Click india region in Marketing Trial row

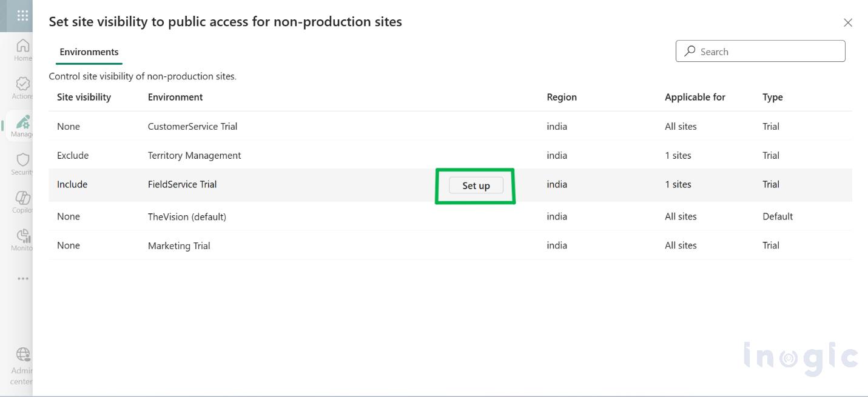pos(557,245)
